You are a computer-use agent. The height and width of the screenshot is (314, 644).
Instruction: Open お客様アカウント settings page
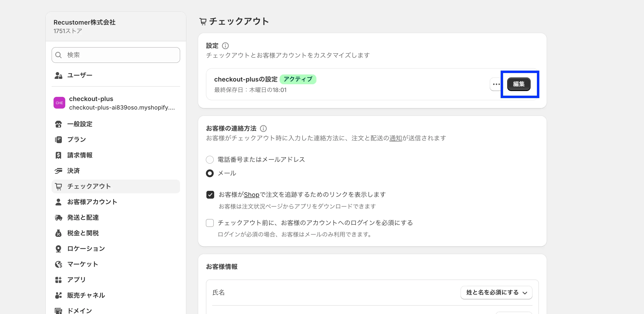click(x=116, y=202)
